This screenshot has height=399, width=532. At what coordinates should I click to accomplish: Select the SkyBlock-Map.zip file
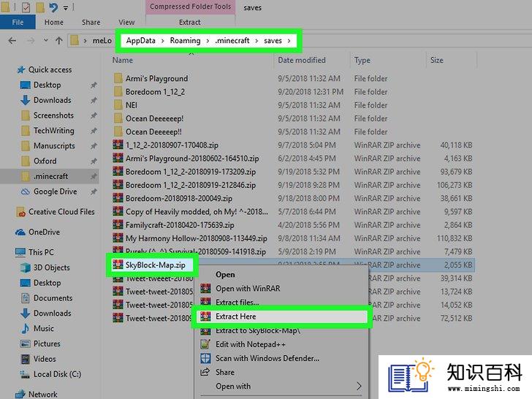click(x=156, y=265)
